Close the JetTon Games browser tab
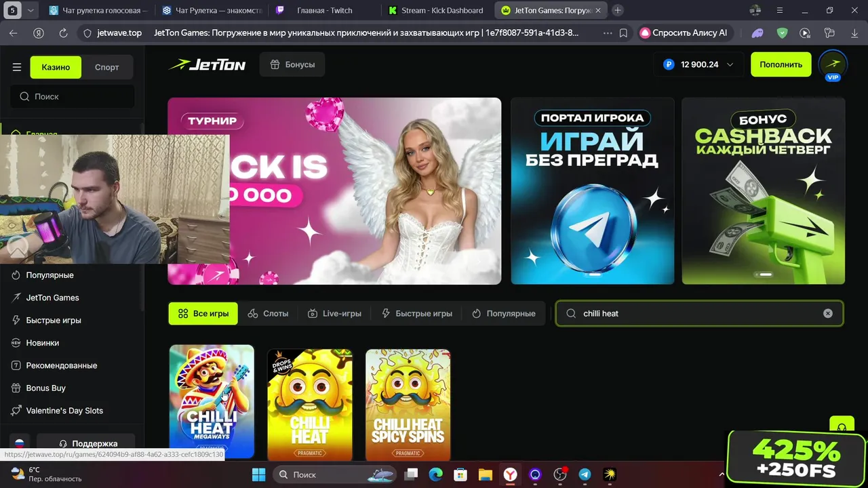Viewport: 868px width, 488px height. click(x=597, y=10)
